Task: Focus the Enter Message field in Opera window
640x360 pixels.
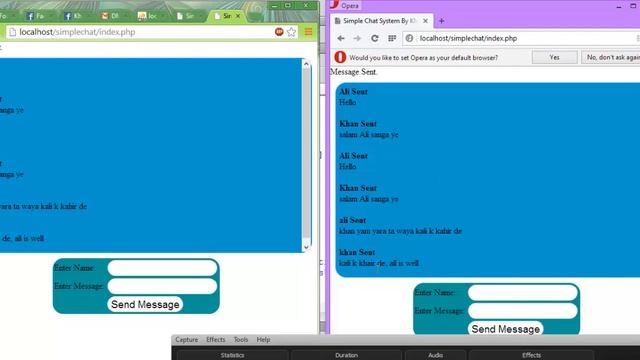Action: (x=522, y=311)
